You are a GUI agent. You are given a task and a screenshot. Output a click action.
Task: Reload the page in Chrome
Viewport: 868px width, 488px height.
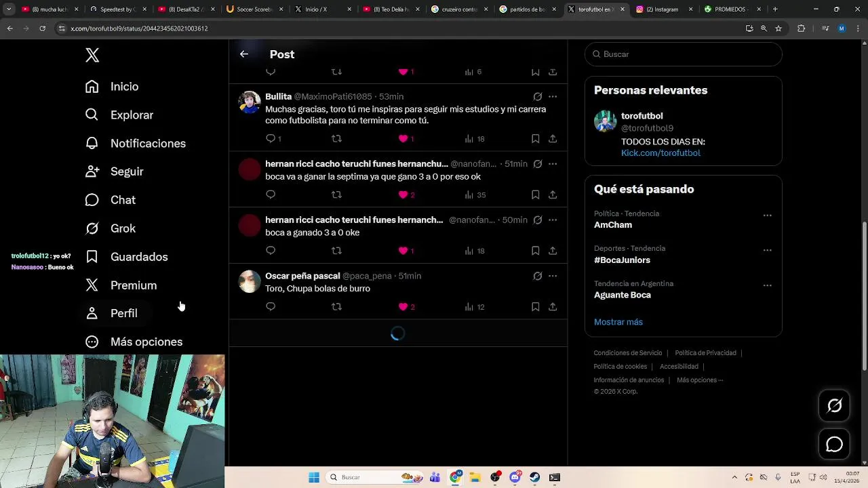42,28
